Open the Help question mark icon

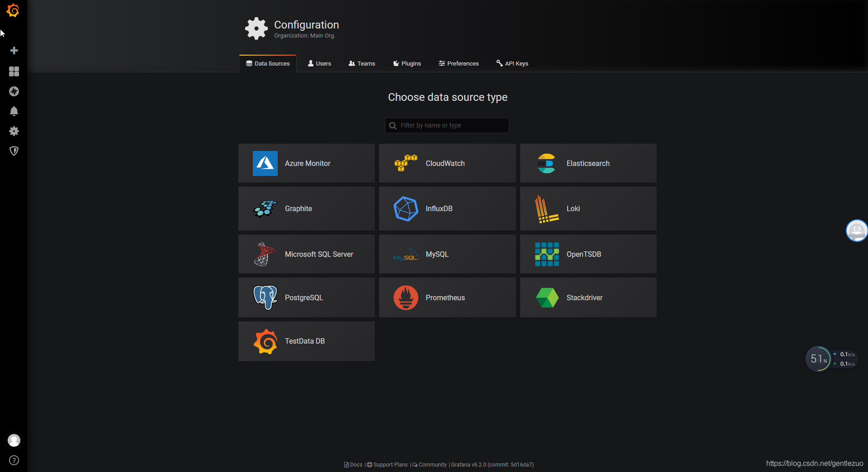tap(14, 460)
